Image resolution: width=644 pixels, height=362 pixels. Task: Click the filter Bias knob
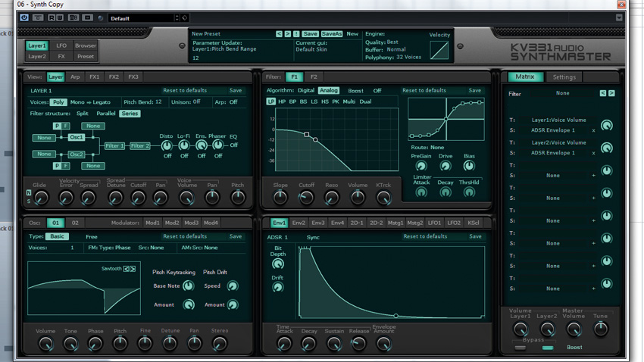[x=469, y=166]
